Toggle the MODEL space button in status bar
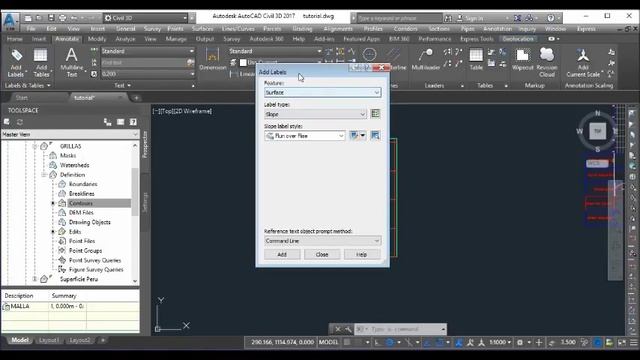 tap(329, 342)
